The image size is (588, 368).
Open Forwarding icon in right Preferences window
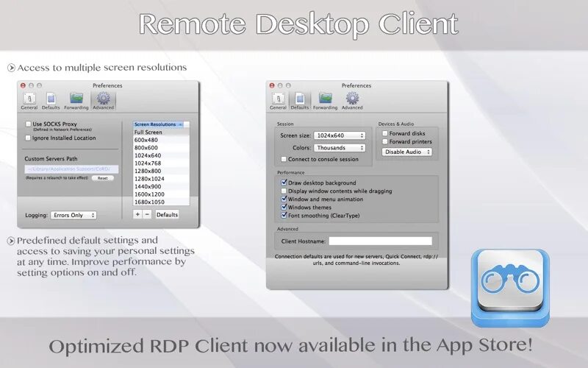coord(325,101)
